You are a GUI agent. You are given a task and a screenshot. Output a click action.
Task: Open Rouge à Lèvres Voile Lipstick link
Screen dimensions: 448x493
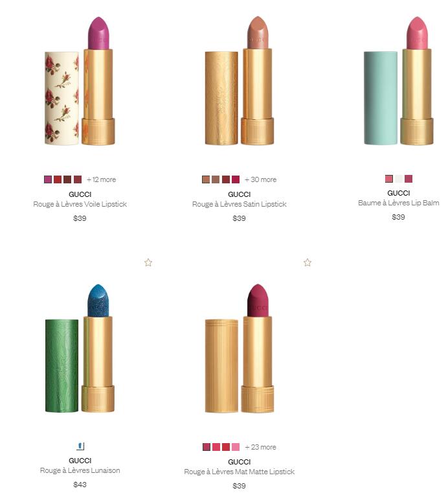80,204
